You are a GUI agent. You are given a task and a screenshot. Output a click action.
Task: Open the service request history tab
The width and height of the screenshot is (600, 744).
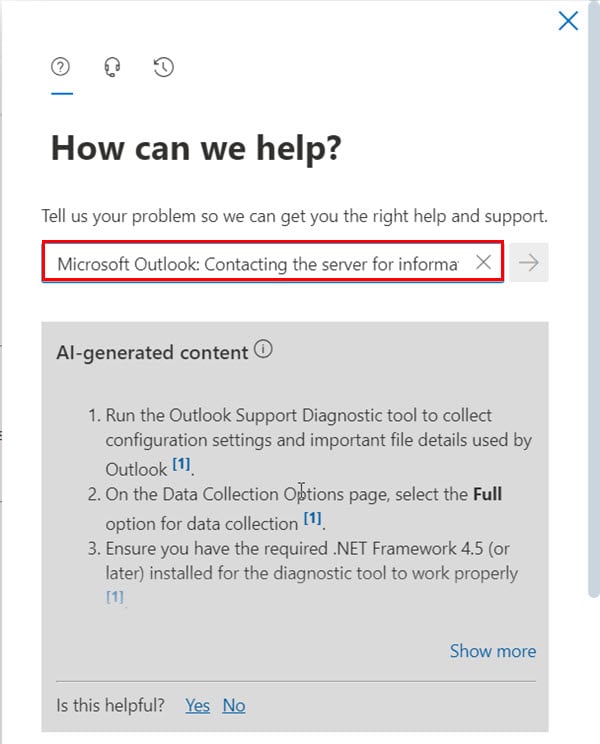pos(164,67)
